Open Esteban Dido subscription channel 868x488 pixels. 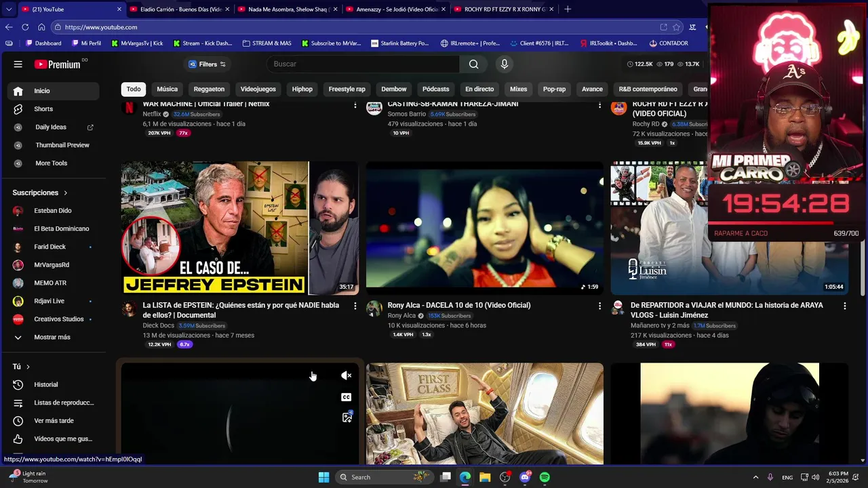point(54,211)
